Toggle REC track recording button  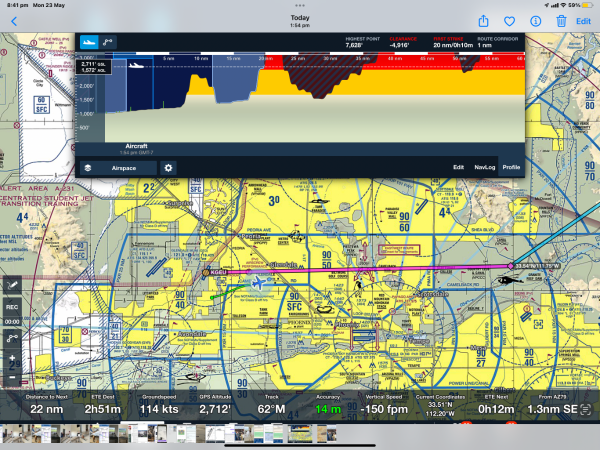(x=12, y=307)
